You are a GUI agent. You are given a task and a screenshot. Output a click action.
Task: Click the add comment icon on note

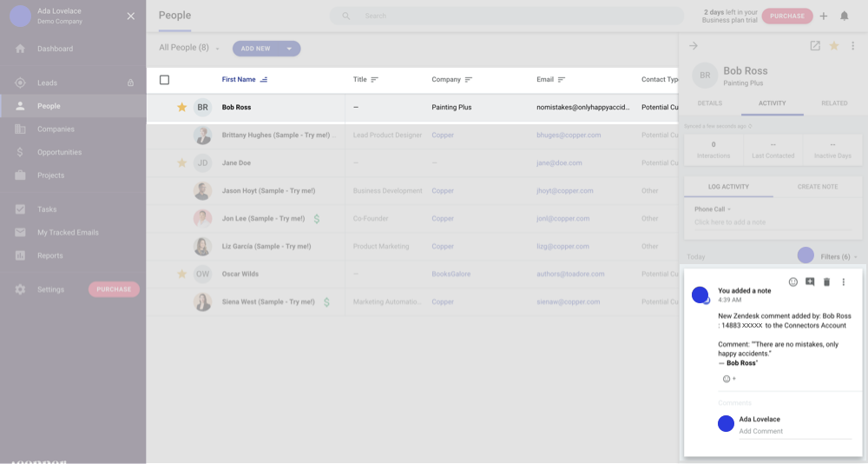click(x=810, y=282)
